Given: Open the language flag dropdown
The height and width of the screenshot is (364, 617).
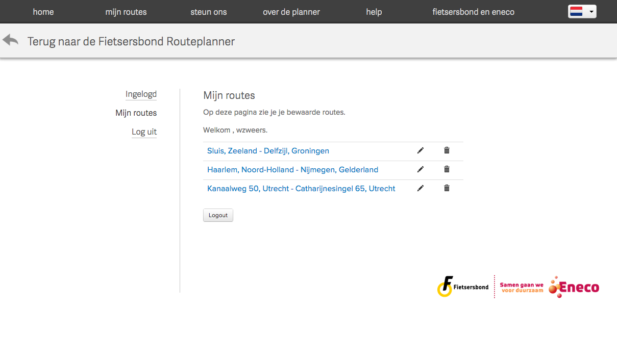Looking at the screenshot, I should coord(582,12).
